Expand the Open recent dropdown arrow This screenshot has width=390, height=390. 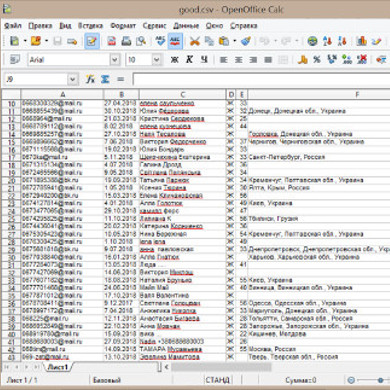coord(46,41)
